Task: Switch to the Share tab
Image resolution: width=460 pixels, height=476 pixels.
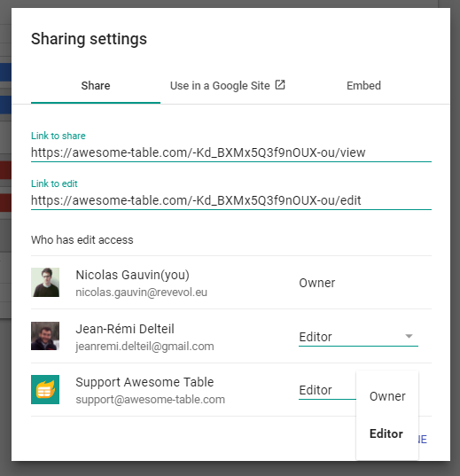Action: (96, 86)
